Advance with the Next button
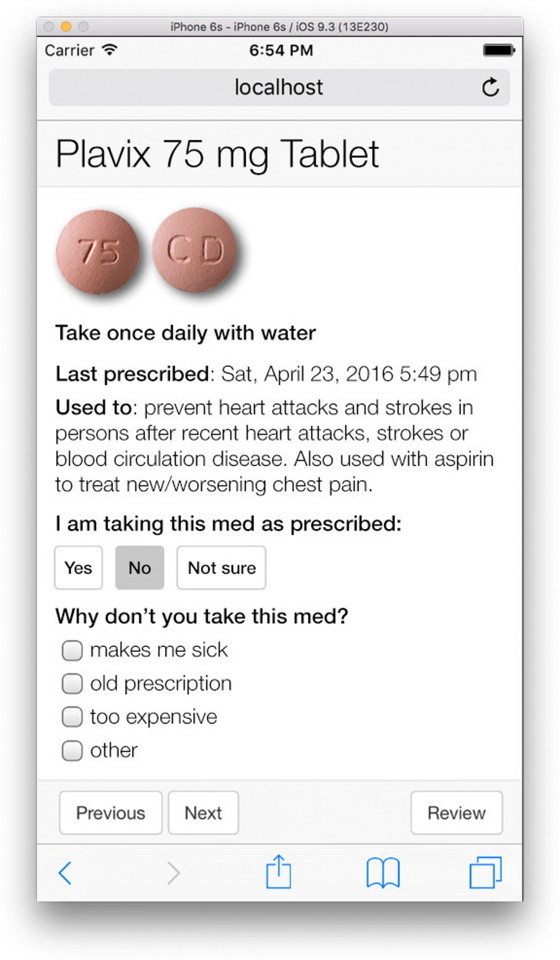 coord(203,813)
